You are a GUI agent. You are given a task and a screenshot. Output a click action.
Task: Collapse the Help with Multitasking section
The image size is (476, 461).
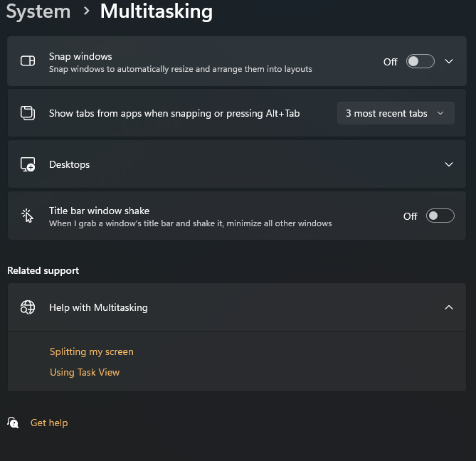449,307
